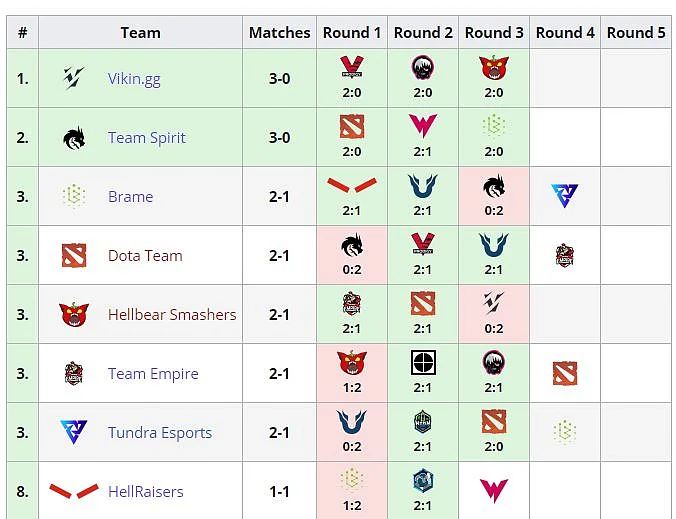Open the Vikin.gg team link
This screenshot has height=519, width=676.
pos(134,79)
